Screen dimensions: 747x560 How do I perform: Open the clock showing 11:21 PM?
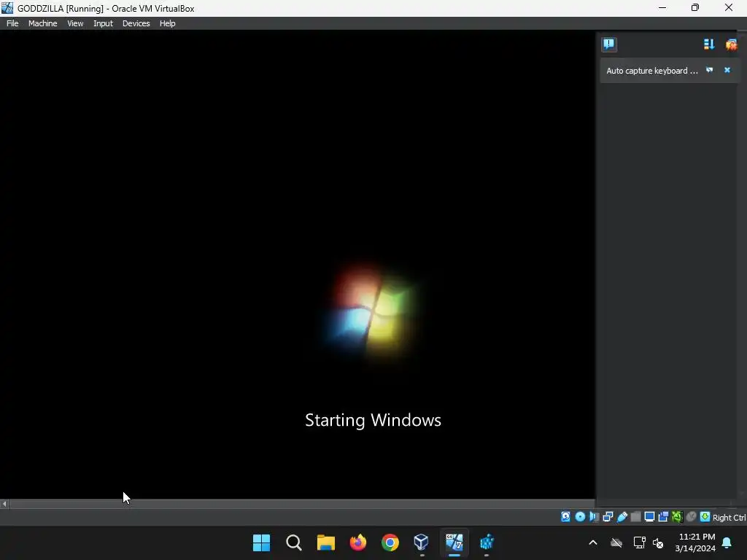(695, 542)
